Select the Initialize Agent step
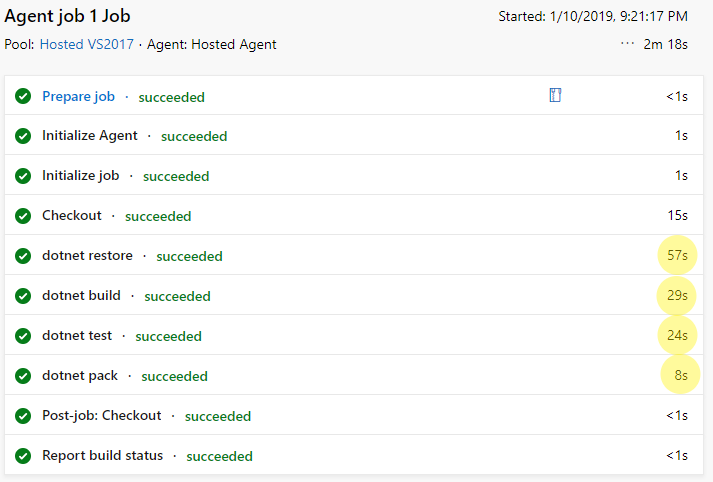 click(354, 136)
